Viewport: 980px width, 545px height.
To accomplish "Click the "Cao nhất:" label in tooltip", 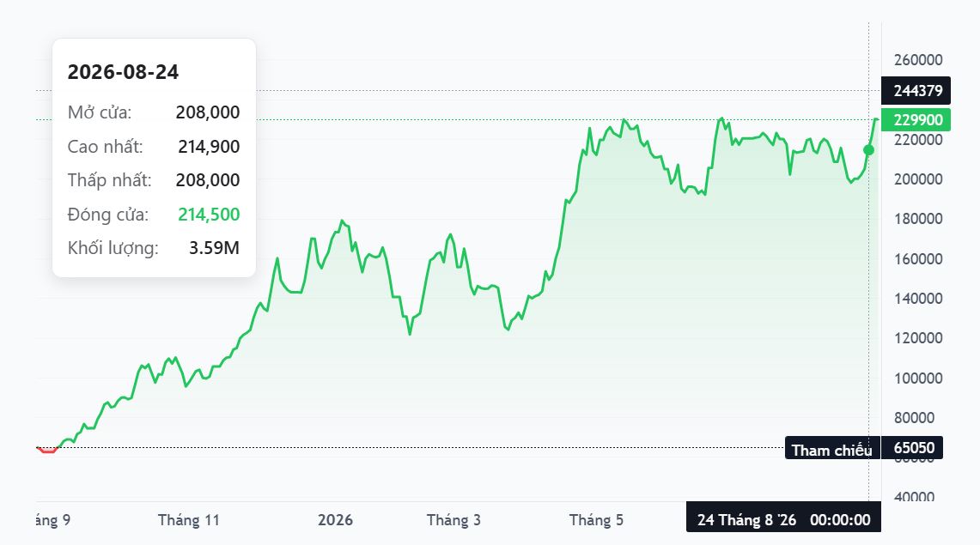I will [x=105, y=147].
